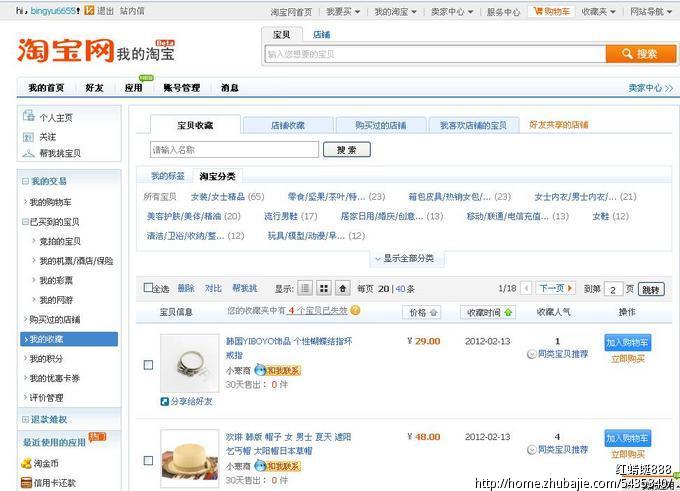Image resolution: width=680 pixels, height=491 pixels.
Task: Open the 我喜欢店铺的宝贝 tab
Action: [x=474, y=125]
